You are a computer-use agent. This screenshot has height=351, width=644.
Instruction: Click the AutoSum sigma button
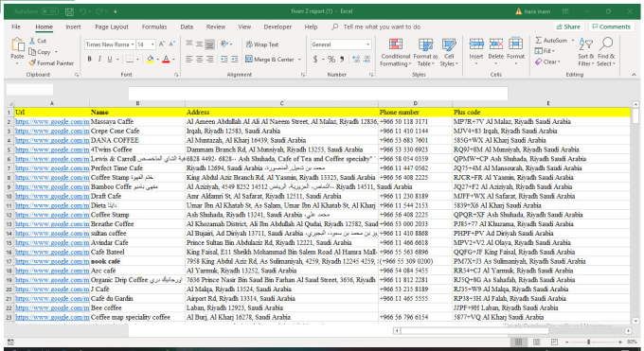tap(551, 41)
